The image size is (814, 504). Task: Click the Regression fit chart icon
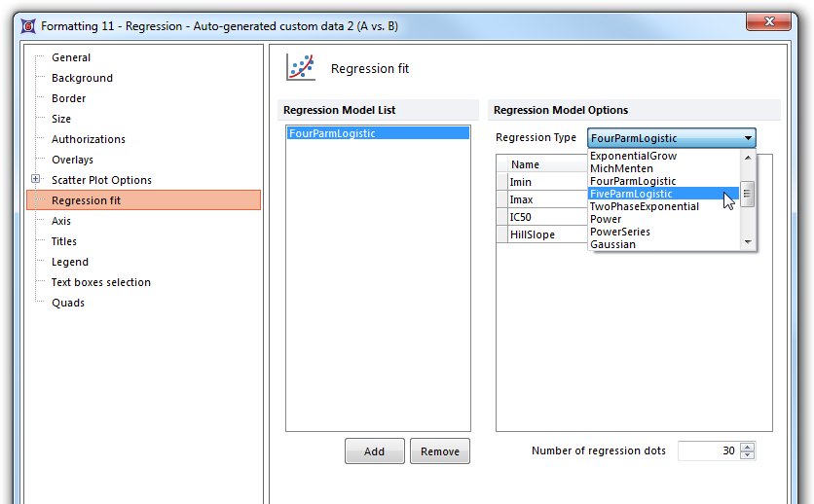[x=300, y=68]
